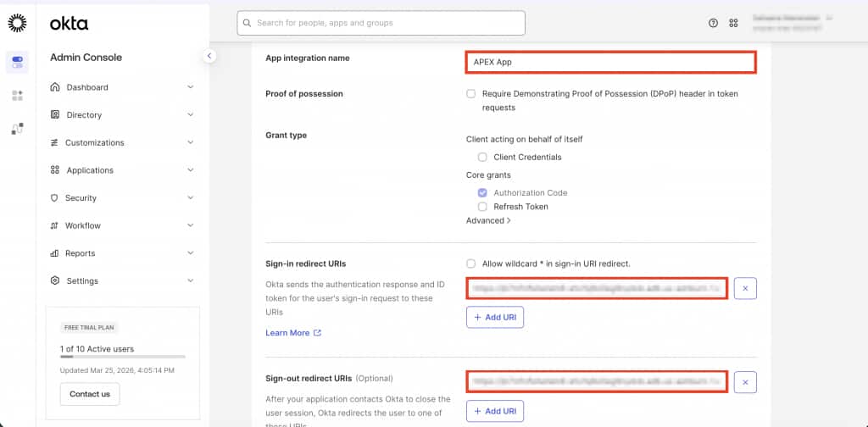Open the workflows connector icon in left rail
The height and width of the screenshot is (427, 868).
(17, 129)
